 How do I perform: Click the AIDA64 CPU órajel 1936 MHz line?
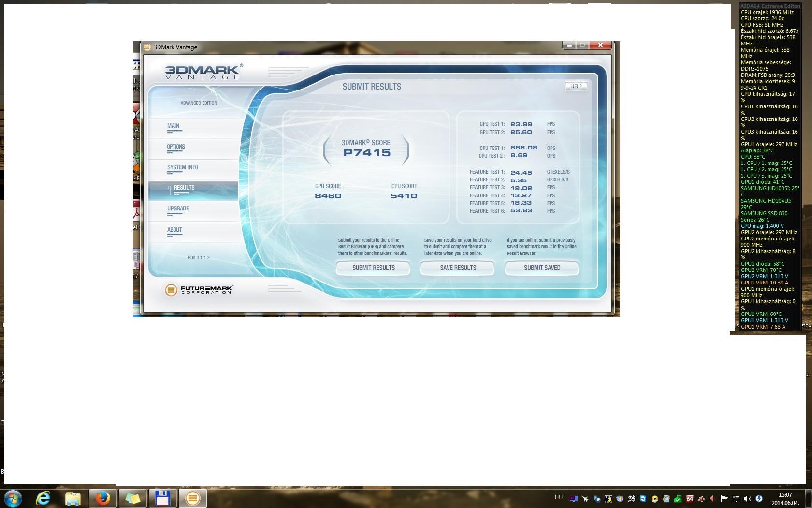(x=767, y=12)
